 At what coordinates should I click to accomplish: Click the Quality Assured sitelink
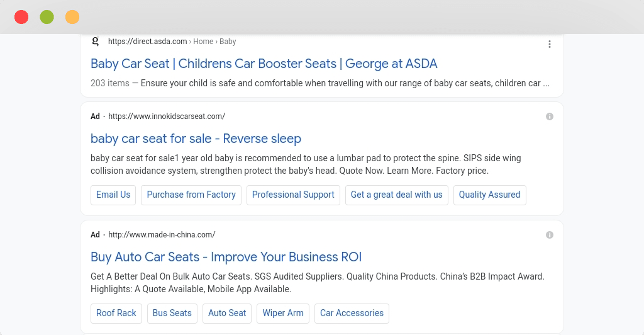tap(489, 195)
